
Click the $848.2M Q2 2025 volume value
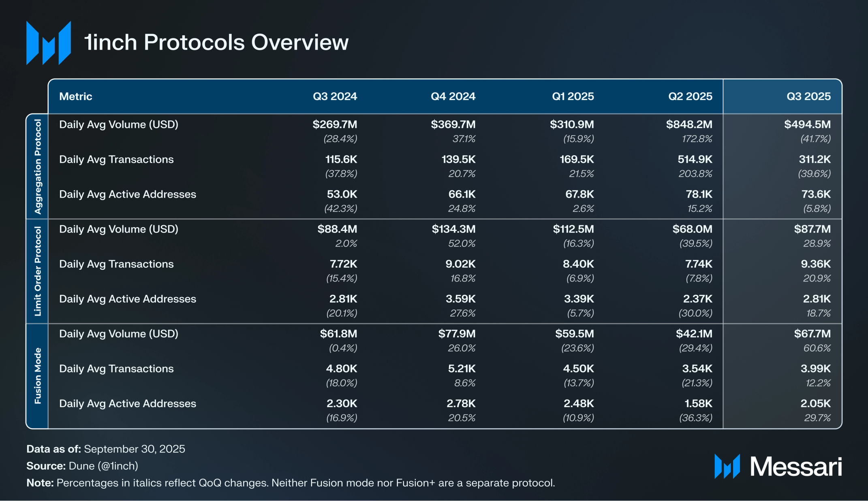[x=689, y=124]
